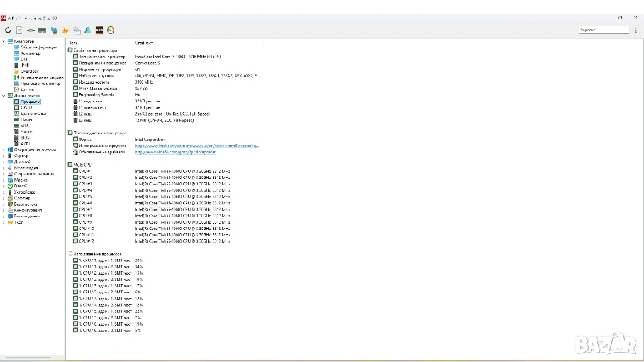Viewport: 644px width, 362px height.
Task: Click the blue monitor diagnostics toolbar icon
Action: tap(54, 30)
